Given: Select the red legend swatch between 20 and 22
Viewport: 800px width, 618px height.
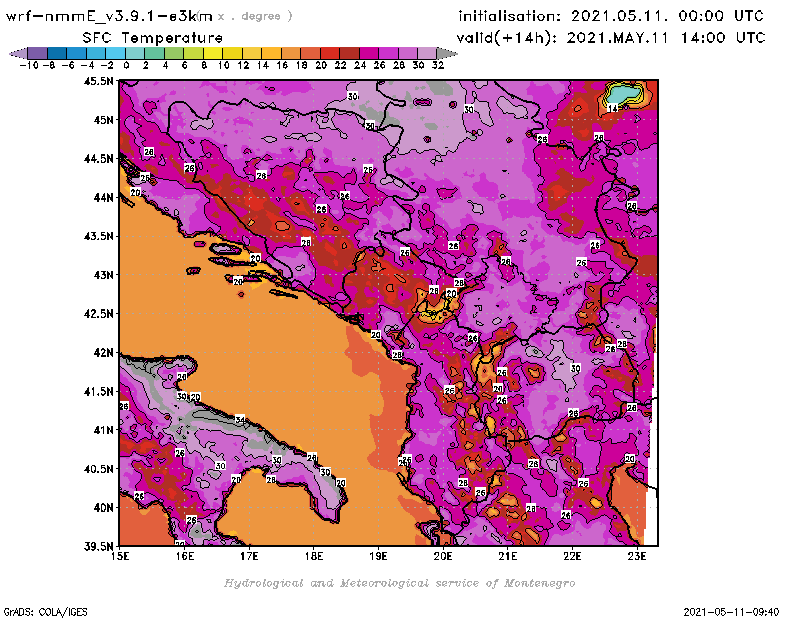Looking at the screenshot, I should [330, 54].
